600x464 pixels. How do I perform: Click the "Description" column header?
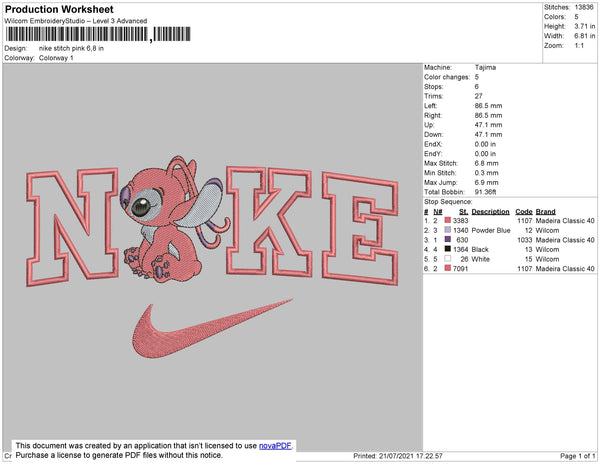[x=491, y=212]
